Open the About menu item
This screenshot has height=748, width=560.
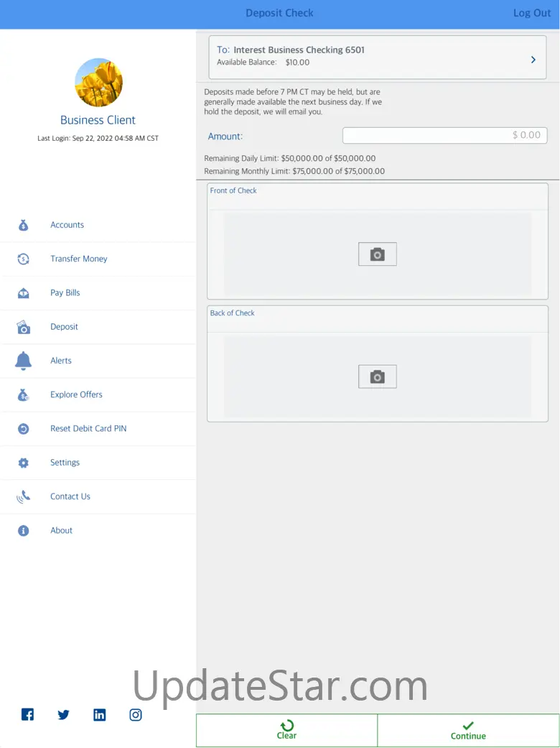pyautogui.click(x=98, y=530)
